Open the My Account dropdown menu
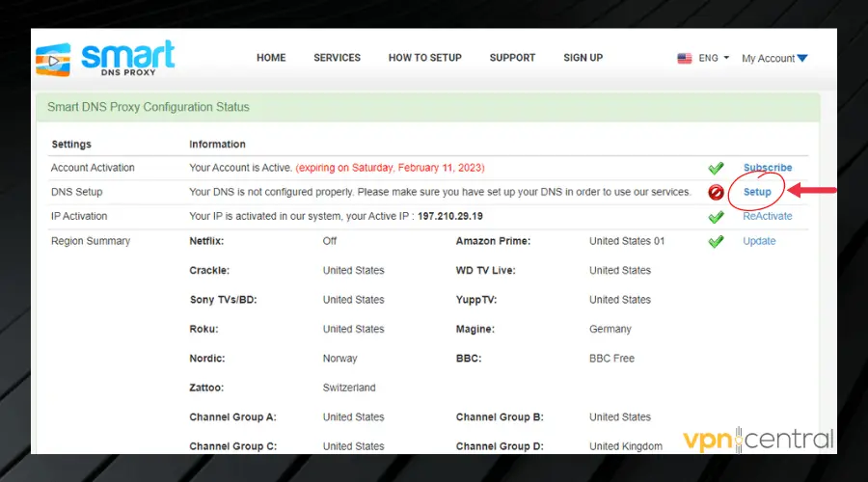Viewport: 868px width, 482px height. coord(773,59)
